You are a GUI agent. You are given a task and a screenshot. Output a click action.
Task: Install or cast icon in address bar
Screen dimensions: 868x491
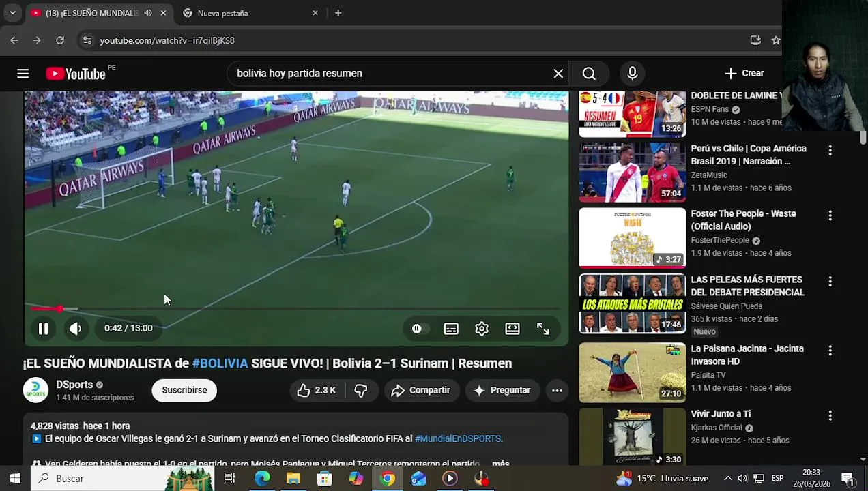coord(755,40)
